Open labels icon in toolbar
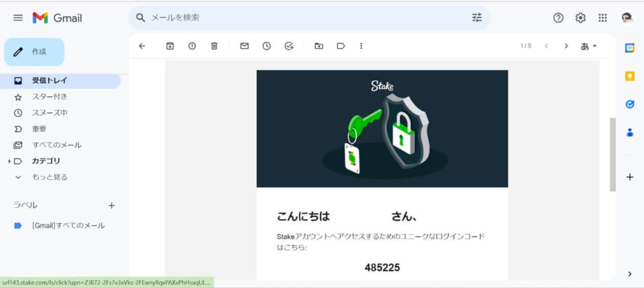This screenshot has width=644, height=288. [x=341, y=46]
